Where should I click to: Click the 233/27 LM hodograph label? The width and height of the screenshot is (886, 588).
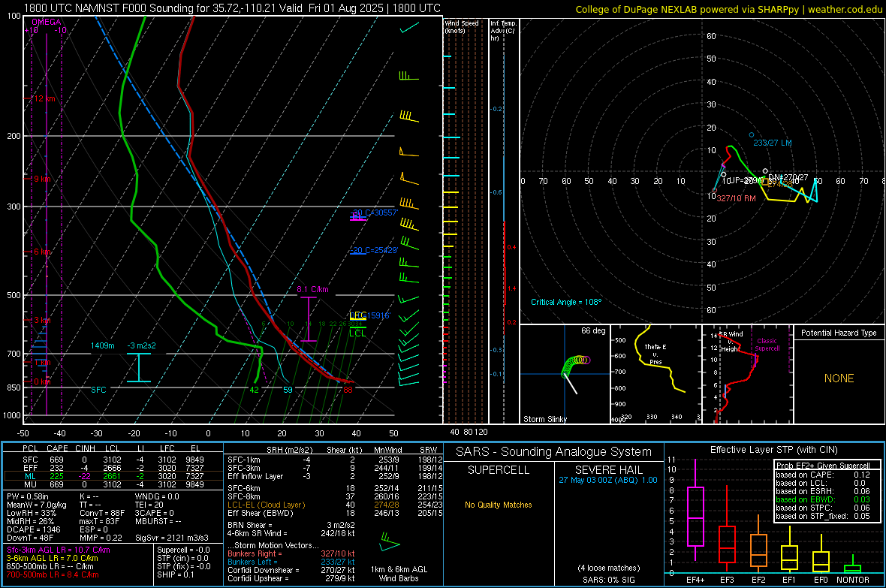pyautogui.click(x=773, y=143)
